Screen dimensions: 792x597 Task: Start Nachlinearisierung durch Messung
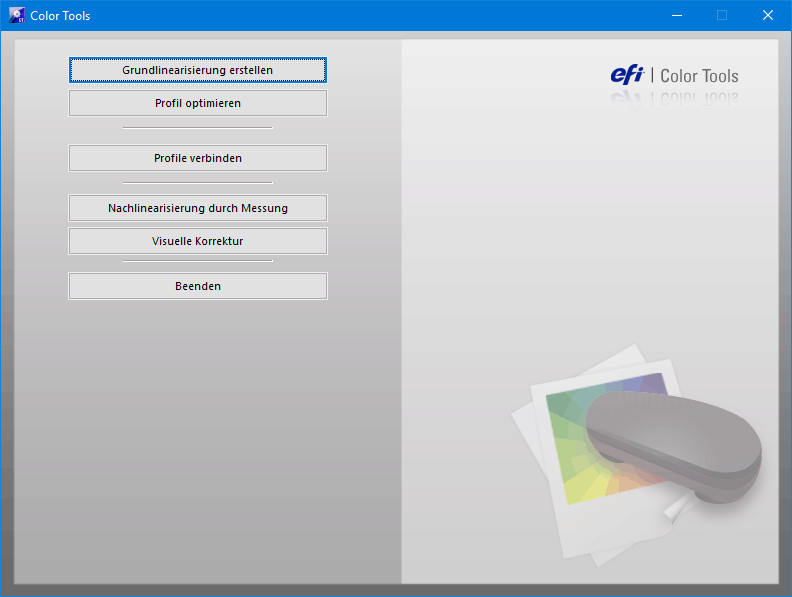197,208
